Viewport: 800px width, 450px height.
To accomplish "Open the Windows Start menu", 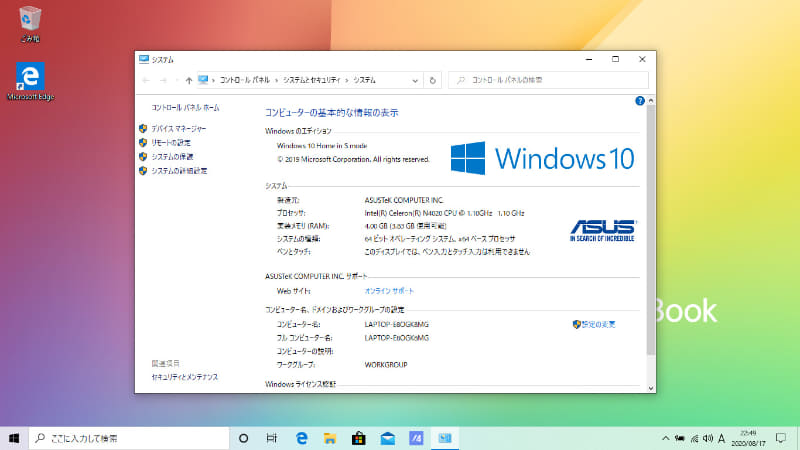I will click(14, 438).
